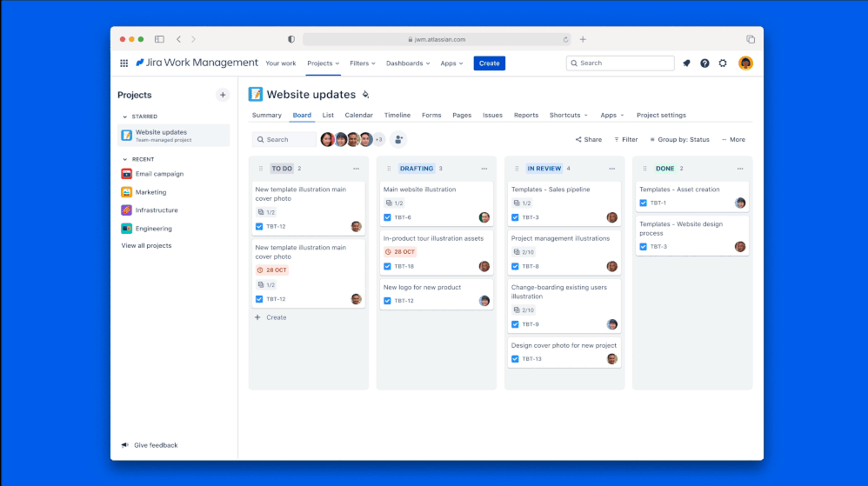Click the Email campaign project icon
868x486 pixels.
pos(126,174)
